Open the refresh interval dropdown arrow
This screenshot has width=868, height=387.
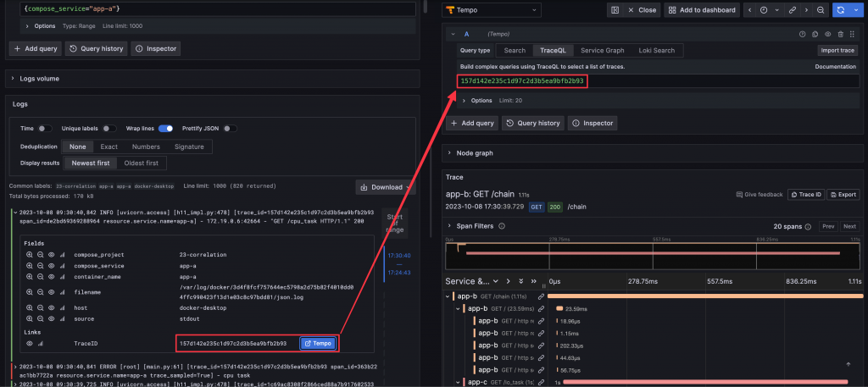pos(858,10)
